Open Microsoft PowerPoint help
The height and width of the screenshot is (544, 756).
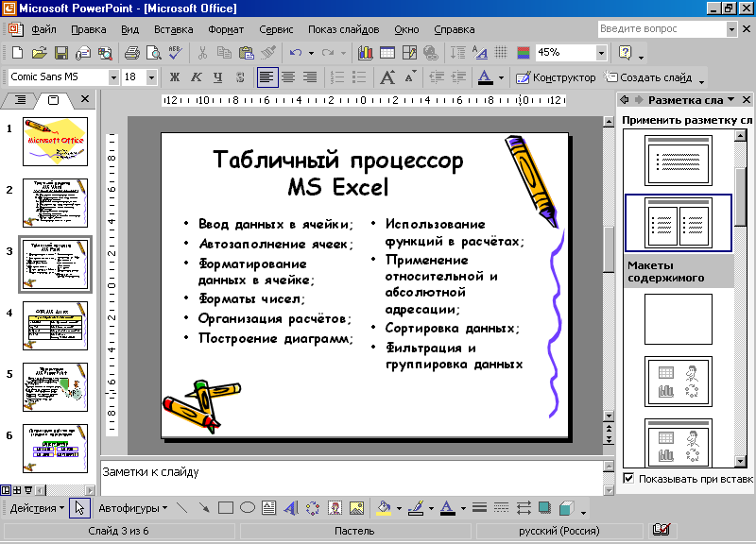625,53
